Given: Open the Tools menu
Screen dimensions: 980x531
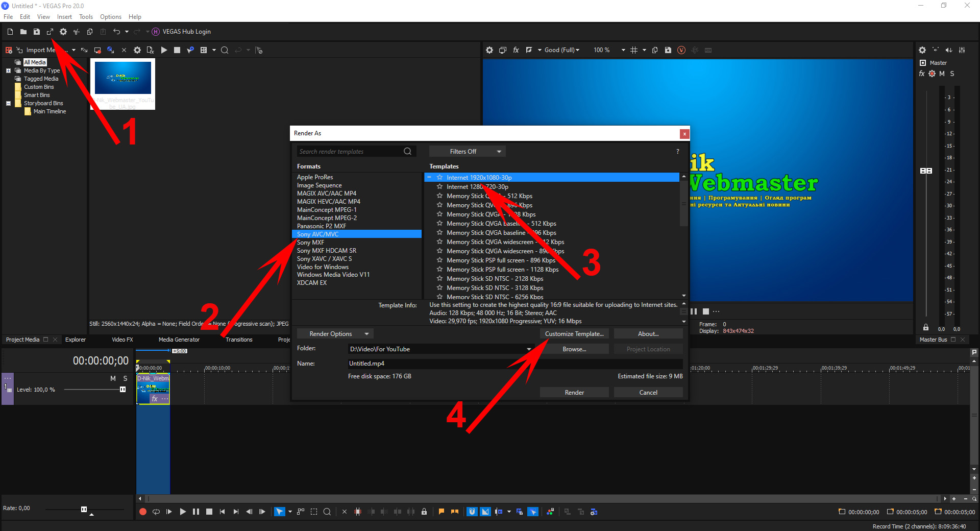Looking at the screenshot, I should pyautogui.click(x=86, y=17).
